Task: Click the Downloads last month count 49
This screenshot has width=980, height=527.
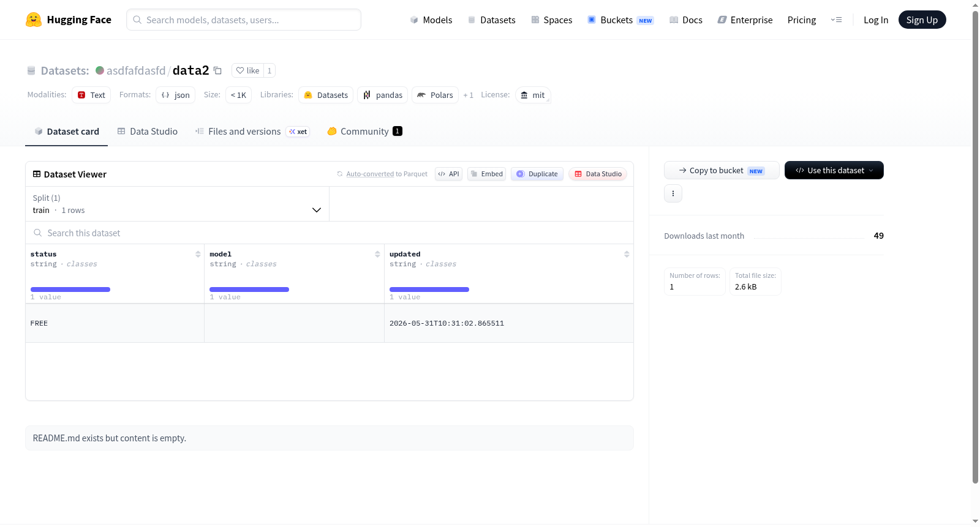Action: tap(879, 236)
